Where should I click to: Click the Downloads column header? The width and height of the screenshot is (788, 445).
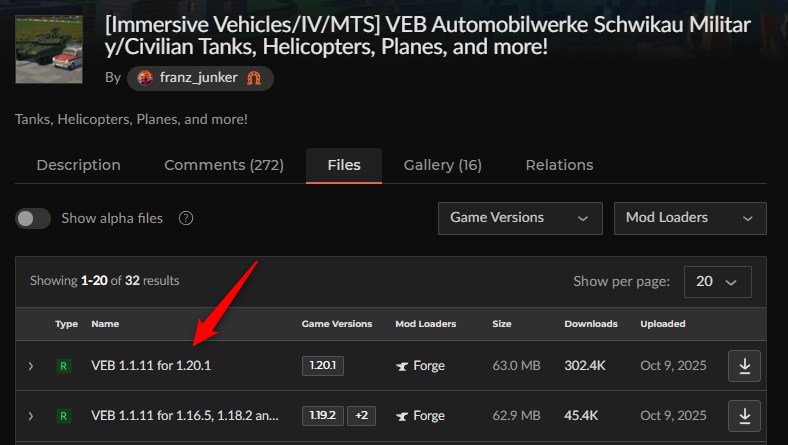(x=591, y=324)
